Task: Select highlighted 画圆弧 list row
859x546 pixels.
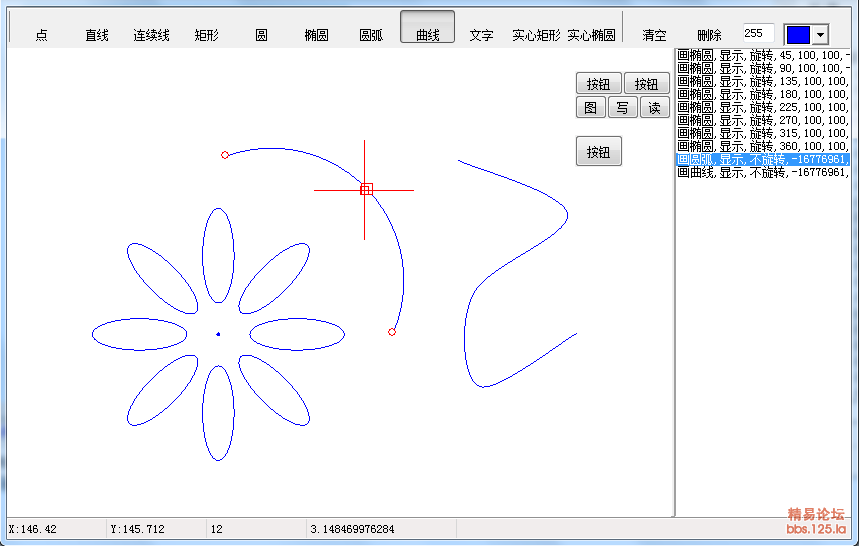Action: click(x=763, y=159)
